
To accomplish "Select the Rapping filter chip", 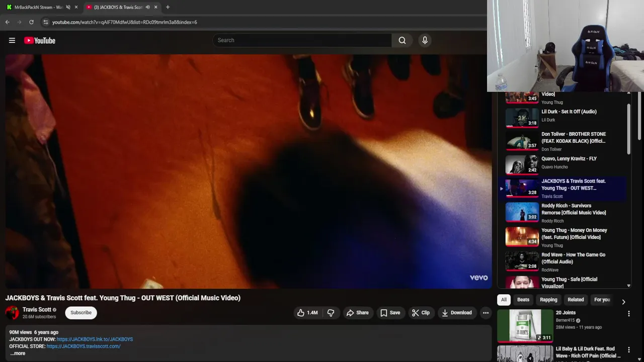I will coord(548,300).
